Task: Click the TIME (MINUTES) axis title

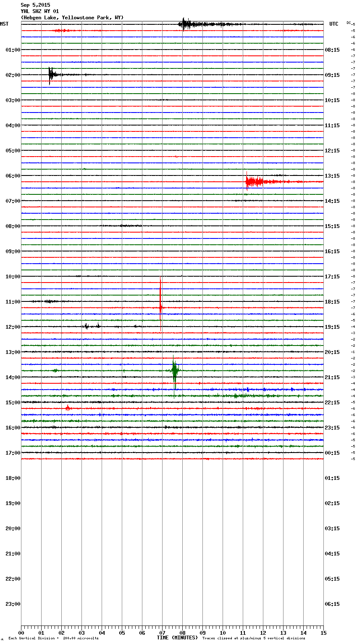Action: click(x=177, y=638)
